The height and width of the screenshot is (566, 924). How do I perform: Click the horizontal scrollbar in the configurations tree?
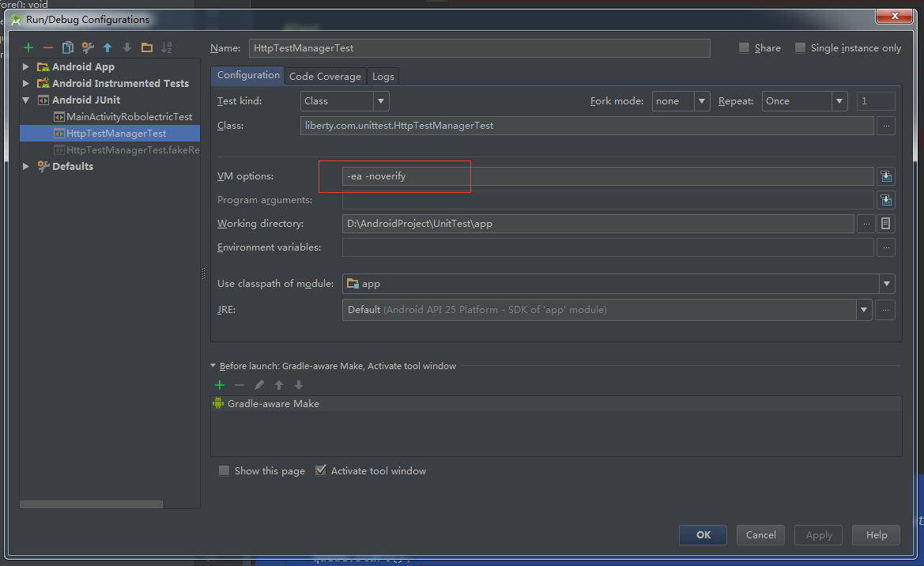(92, 504)
